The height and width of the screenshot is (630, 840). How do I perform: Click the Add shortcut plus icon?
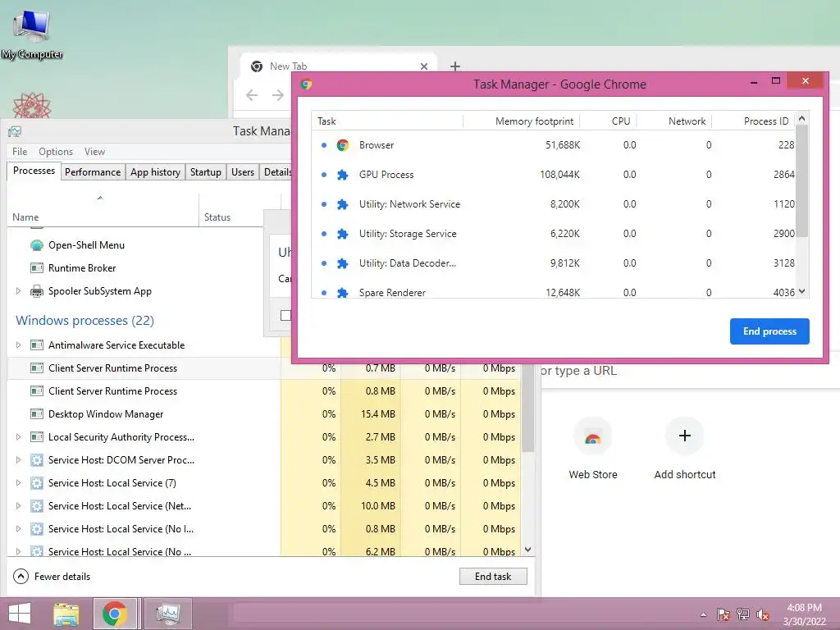[x=685, y=436]
